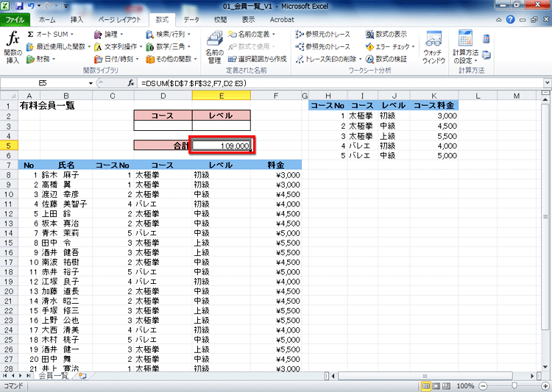The height and width of the screenshot is (392, 552).
Task: Click the formula bar with the DSUM formula
Action: [340, 83]
